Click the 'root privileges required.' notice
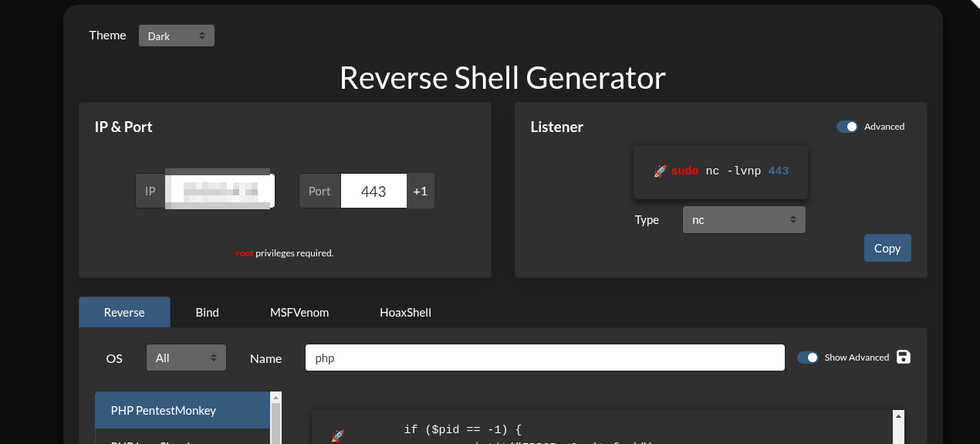 [x=285, y=253]
